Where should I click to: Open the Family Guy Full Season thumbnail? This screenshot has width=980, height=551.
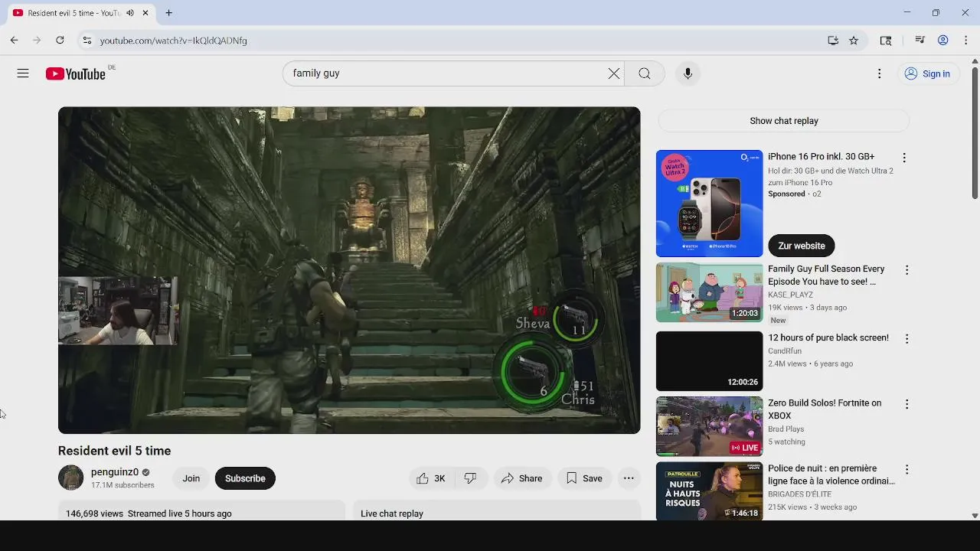click(710, 292)
